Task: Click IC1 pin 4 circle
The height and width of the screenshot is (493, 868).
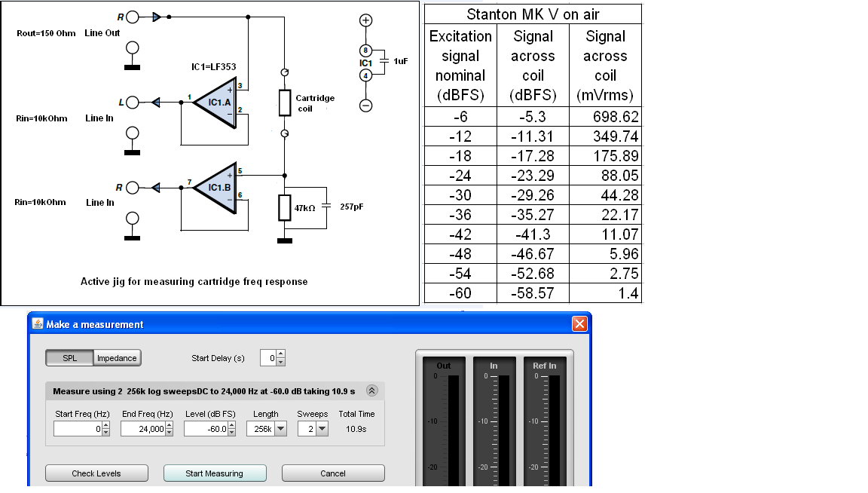Action: point(365,75)
